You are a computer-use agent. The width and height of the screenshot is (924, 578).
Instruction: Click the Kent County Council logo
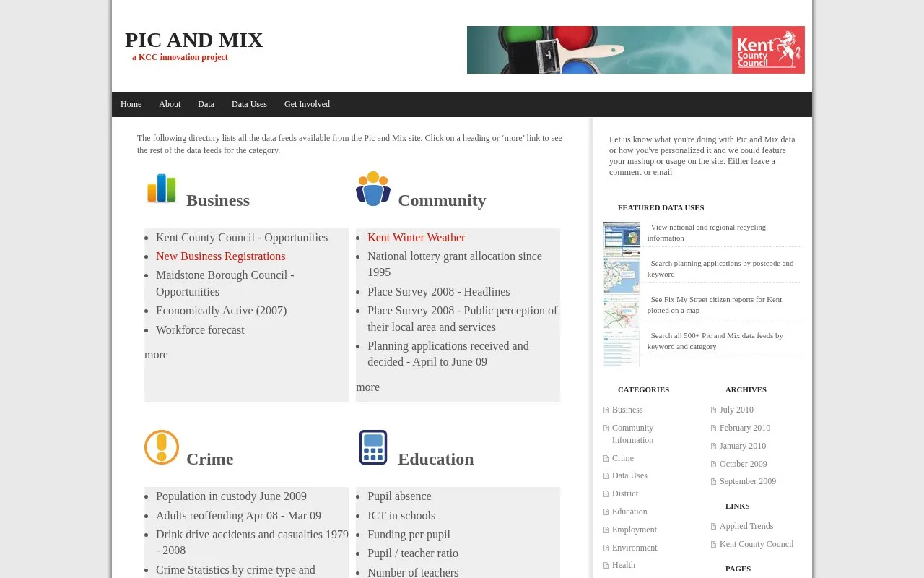(768, 50)
